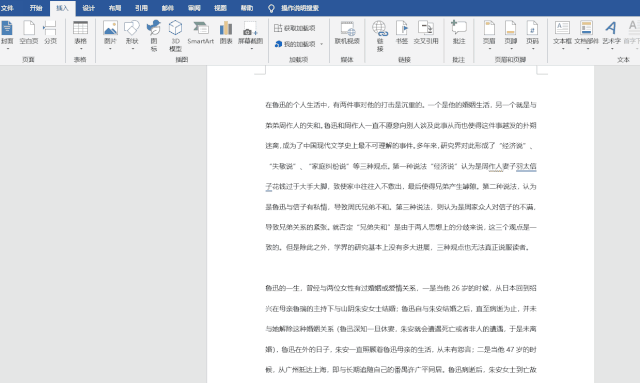Click the 操作说明搜索 search box
This screenshot has height=383, width=640.
[300, 8]
